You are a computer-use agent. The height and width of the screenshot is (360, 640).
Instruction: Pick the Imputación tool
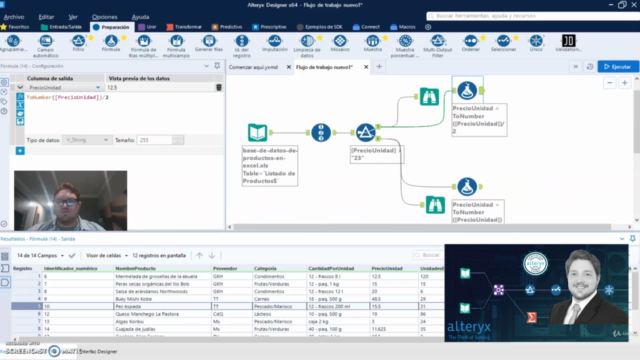coord(275,43)
